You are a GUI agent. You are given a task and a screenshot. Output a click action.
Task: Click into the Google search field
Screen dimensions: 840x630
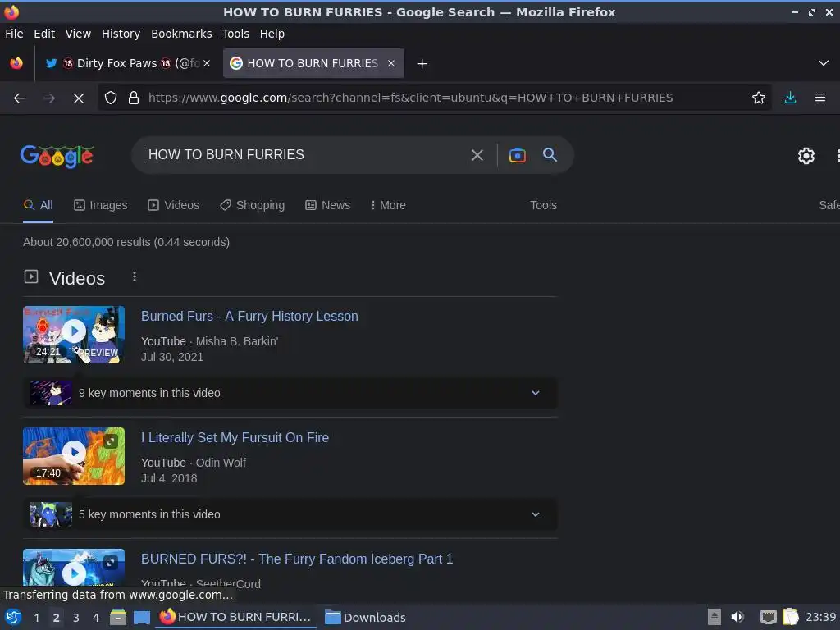coord(303,155)
